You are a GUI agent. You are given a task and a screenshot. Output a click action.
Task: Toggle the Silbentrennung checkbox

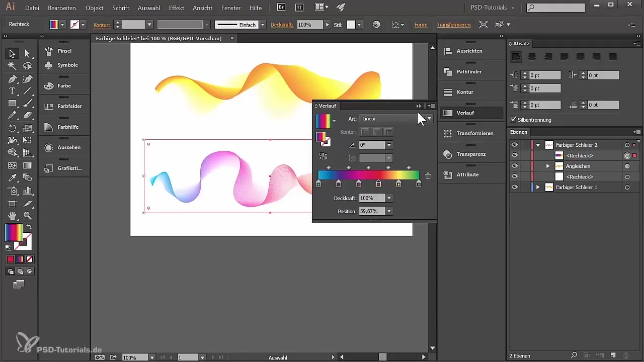click(513, 120)
